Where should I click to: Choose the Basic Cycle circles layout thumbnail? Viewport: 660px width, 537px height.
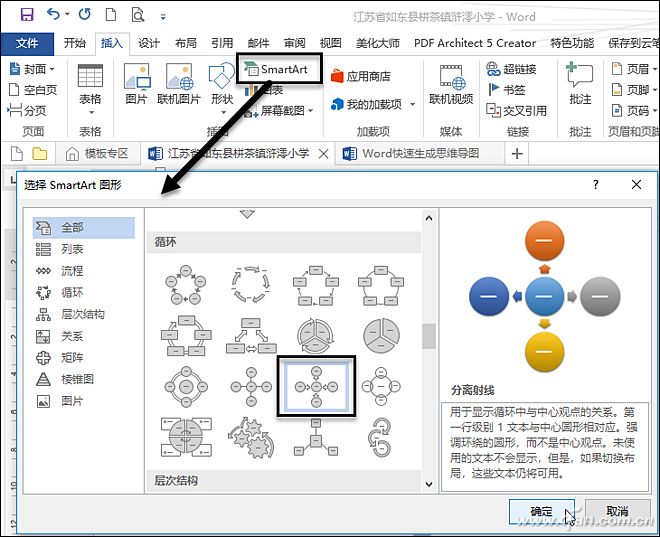(186, 284)
